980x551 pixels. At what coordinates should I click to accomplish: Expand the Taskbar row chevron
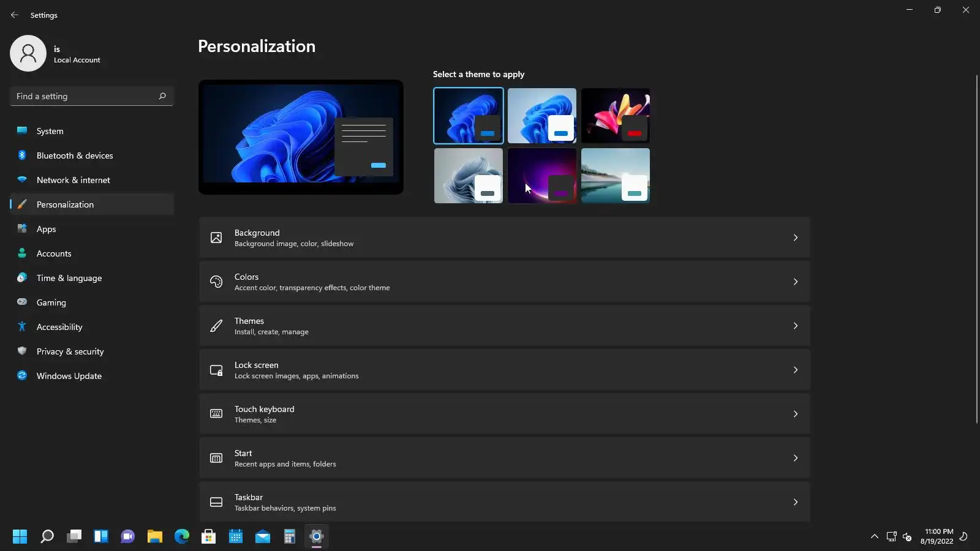point(796,502)
